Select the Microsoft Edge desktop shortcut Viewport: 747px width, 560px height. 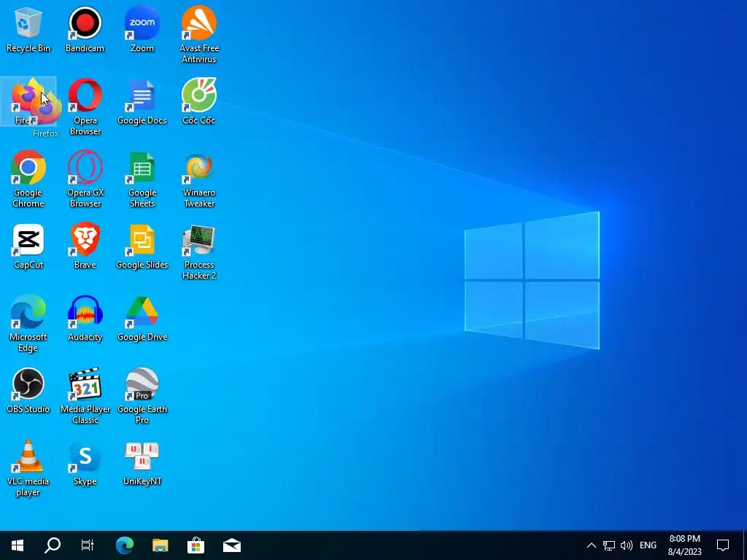click(x=28, y=324)
